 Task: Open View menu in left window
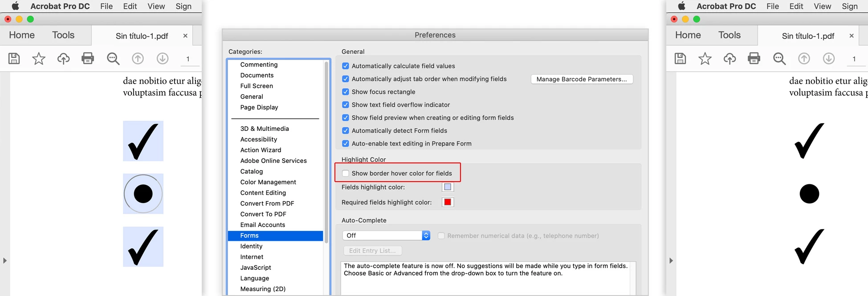coord(156,6)
